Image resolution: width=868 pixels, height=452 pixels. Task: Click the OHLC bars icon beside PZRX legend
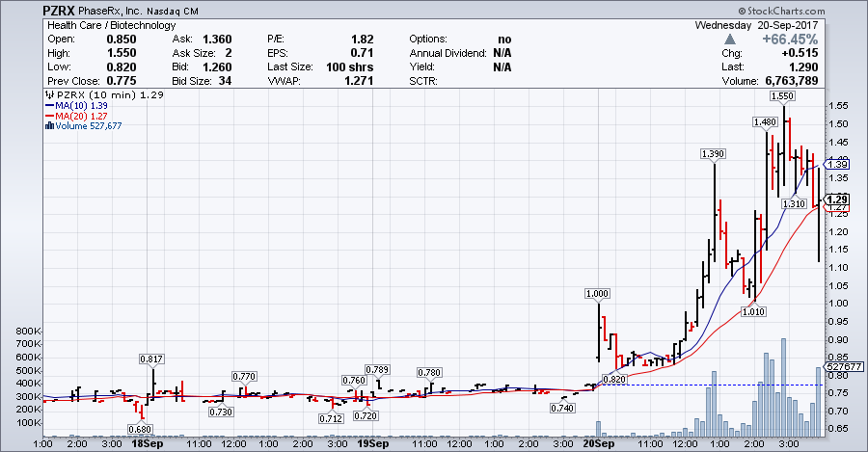pos(48,96)
